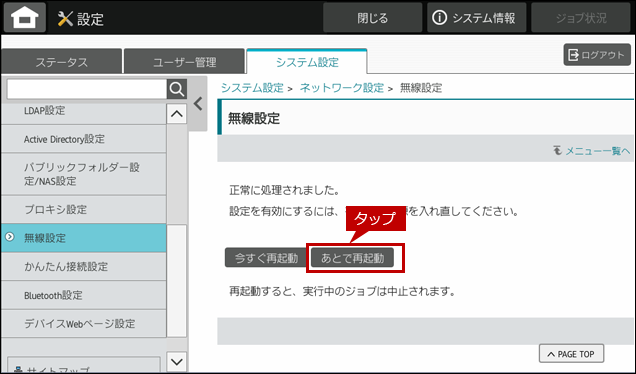The height and width of the screenshot is (374, 636).
Task: Open パブリックフォルダー設定/NAS設定
Action: coord(84,174)
